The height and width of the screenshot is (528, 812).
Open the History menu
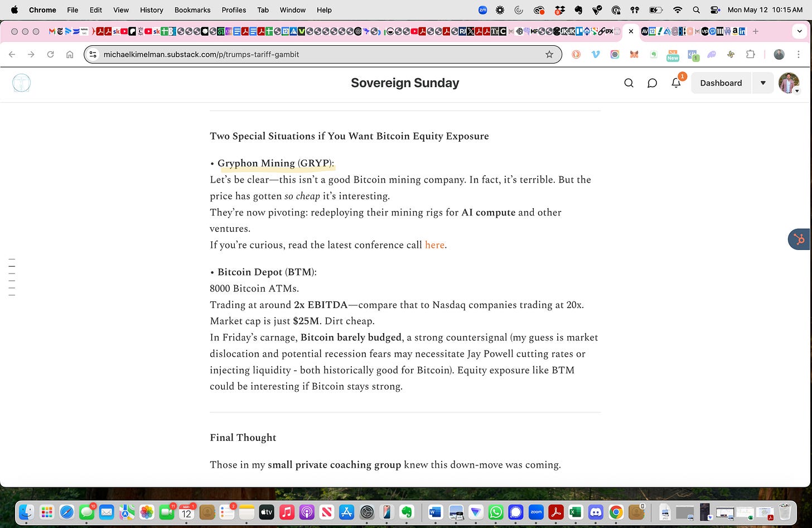tap(152, 9)
